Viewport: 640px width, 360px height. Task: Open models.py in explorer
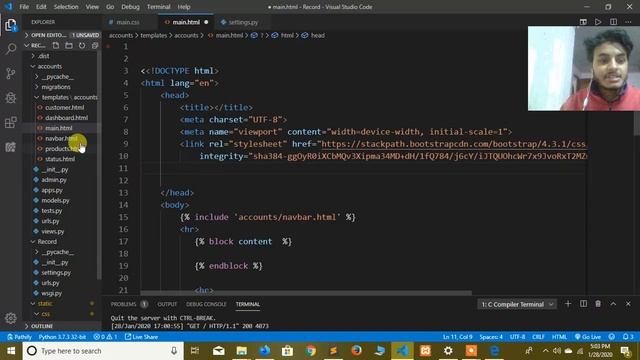[x=55, y=200]
